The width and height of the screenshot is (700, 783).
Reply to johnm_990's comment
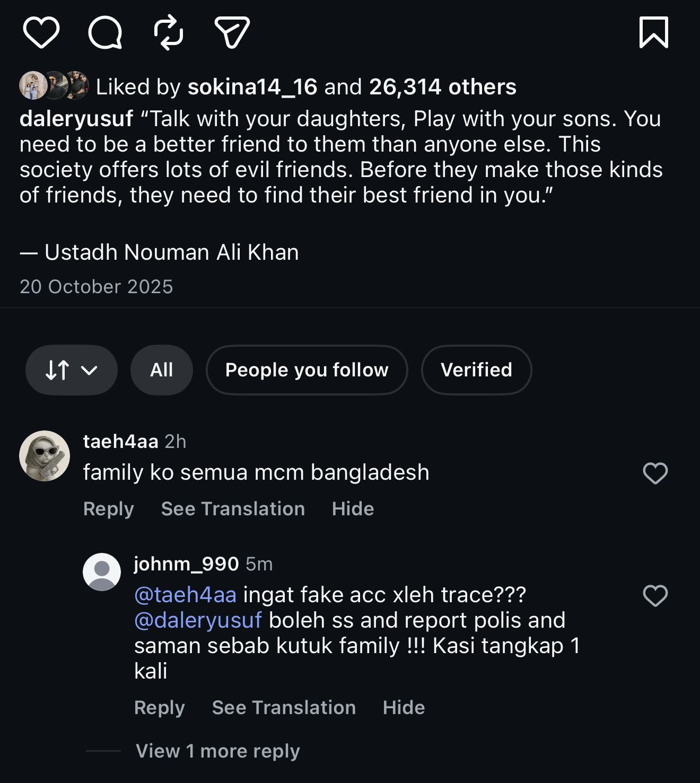tap(159, 708)
